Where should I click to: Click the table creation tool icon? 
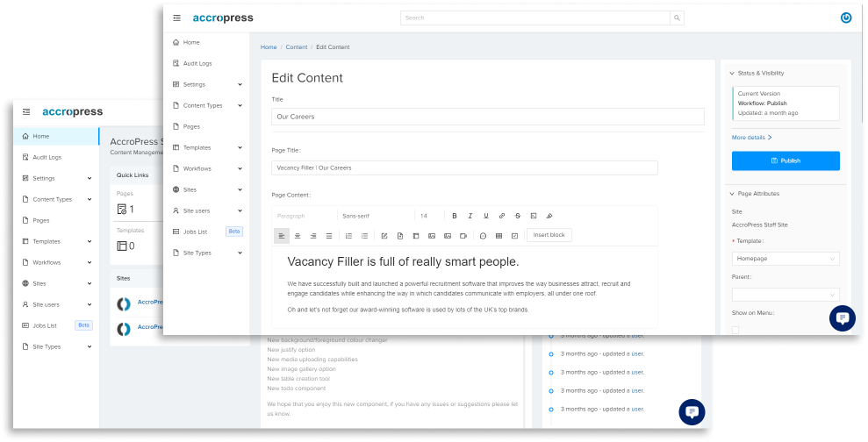point(499,236)
